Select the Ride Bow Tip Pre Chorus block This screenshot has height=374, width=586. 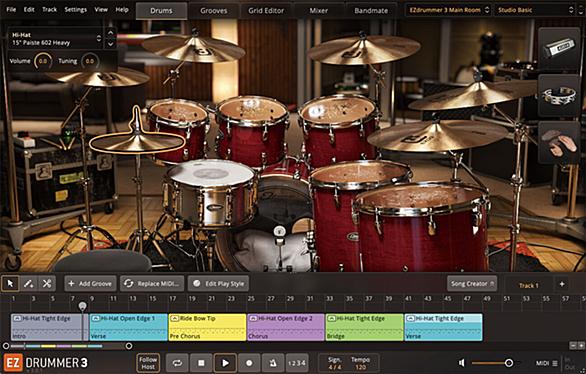pyautogui.click(x=207, y=327)
